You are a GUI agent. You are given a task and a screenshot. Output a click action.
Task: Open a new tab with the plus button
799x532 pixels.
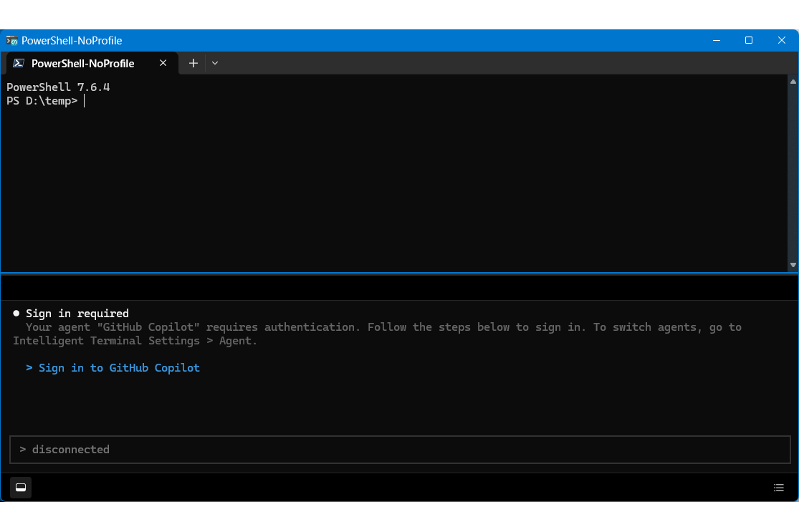click(x=193, y=63)
